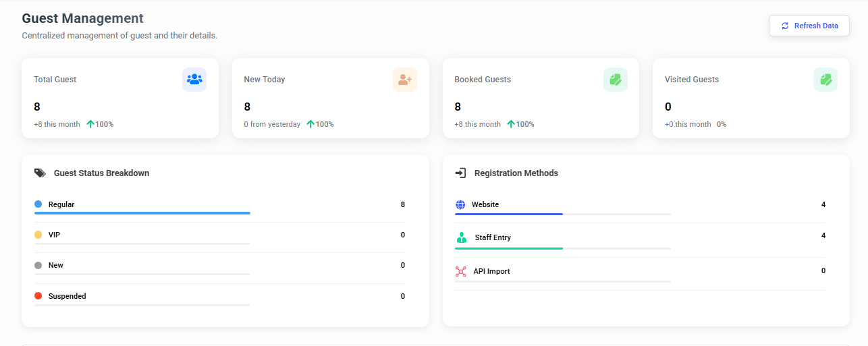
Task: Click the Guest Management heading
Action: coord(82,19)
